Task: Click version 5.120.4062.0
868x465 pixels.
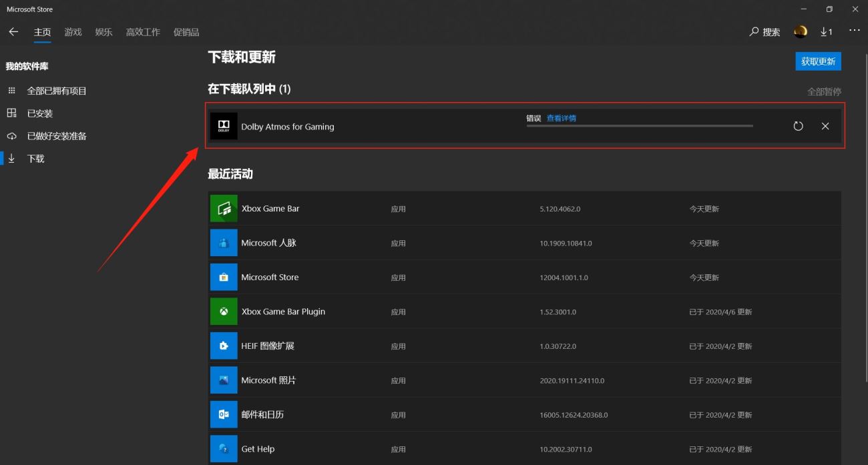Action: click(560, 209)
